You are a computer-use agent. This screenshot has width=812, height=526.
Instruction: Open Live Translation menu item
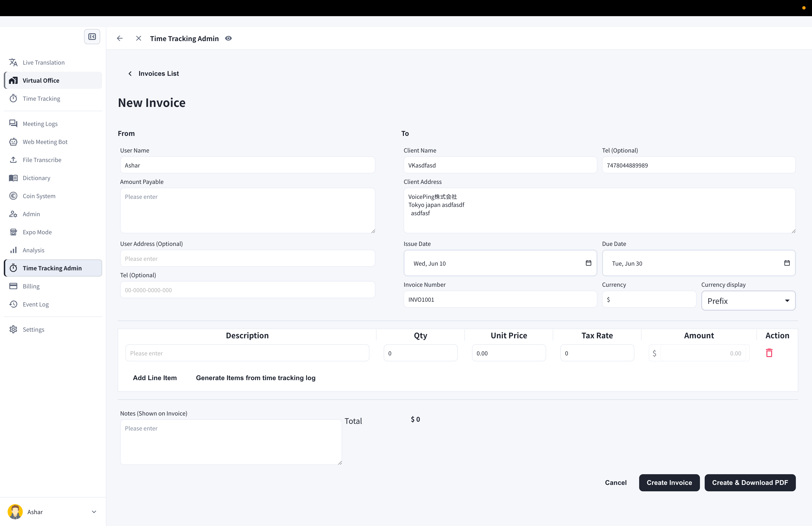point(53,62)
